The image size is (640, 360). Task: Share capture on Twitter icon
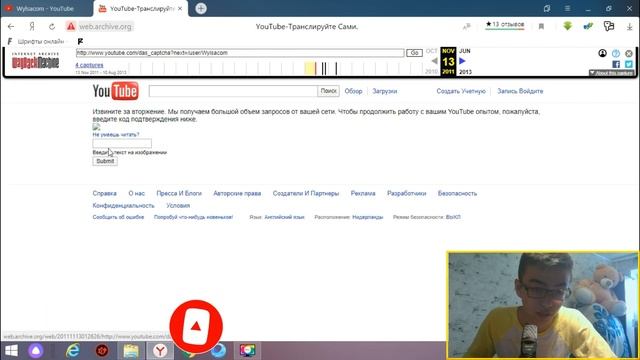click(629, 64)
